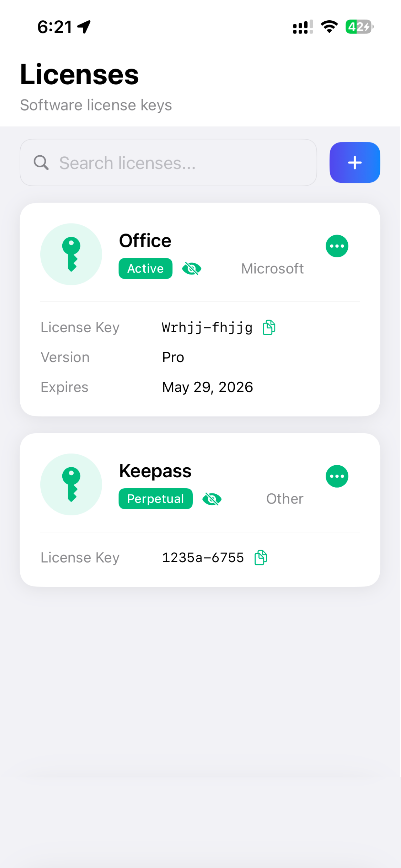
Task: Tap the 6:21 clock in status bar
Action: click(x=55, y=27)
